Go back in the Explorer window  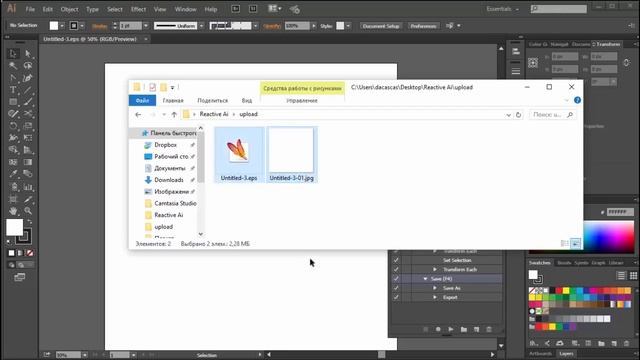click(x=138, y=115)
